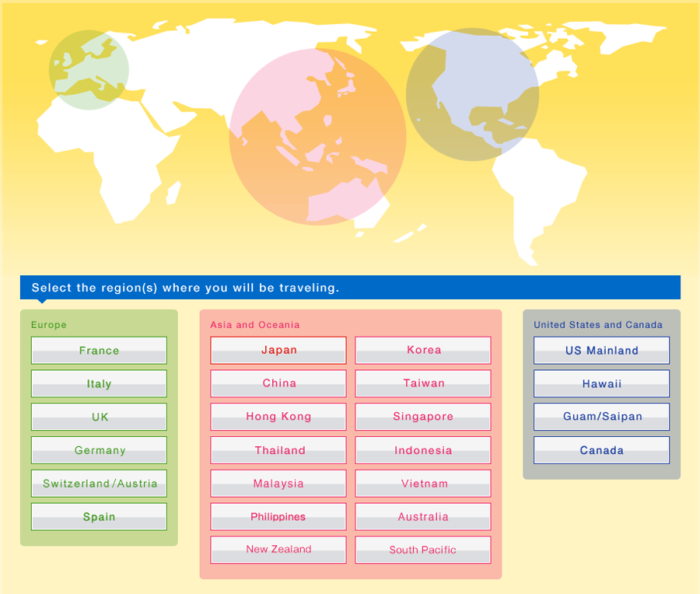Select the Singapore button
The image size is (700, 594).
click(423, 417)
